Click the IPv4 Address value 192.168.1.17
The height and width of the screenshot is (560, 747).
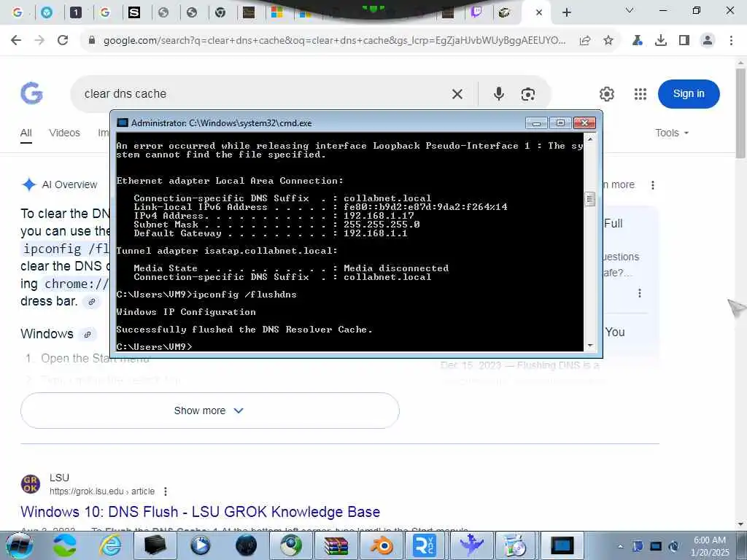click(379, 216)
